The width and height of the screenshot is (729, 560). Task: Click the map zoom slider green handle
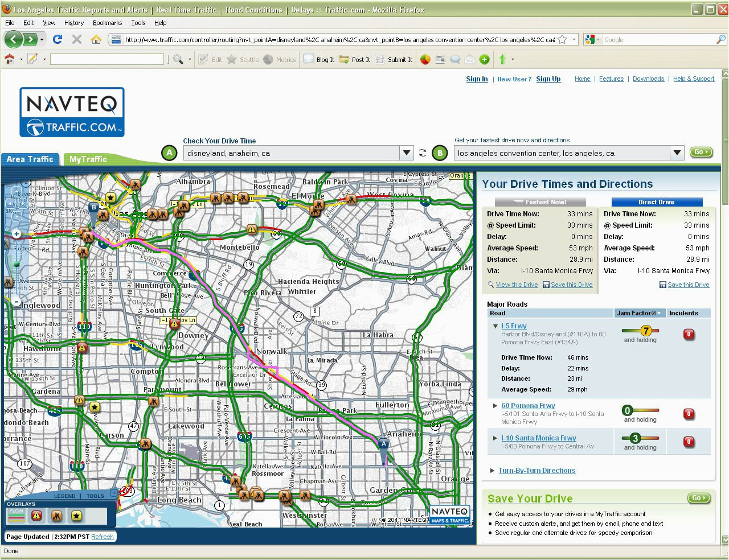17,264
